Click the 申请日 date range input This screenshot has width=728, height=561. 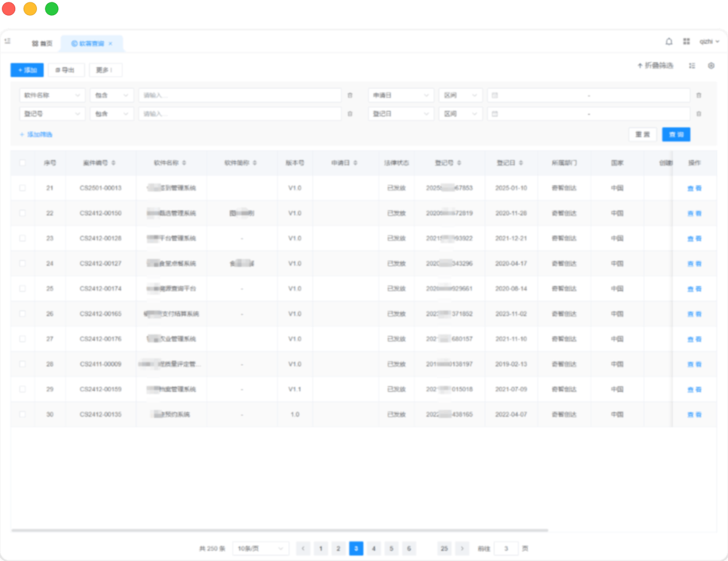pos(588,95)
